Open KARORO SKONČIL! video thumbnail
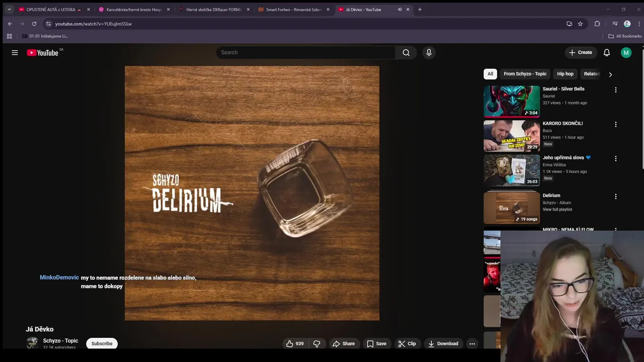Viewport: 644px width, 362px height. point(512,136)
